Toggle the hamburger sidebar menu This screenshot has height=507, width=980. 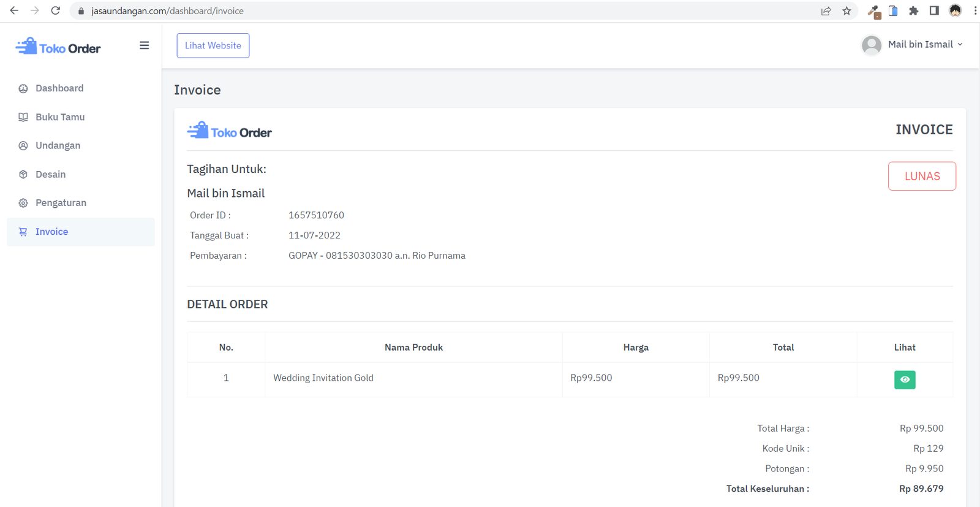(x=144, y=45)
